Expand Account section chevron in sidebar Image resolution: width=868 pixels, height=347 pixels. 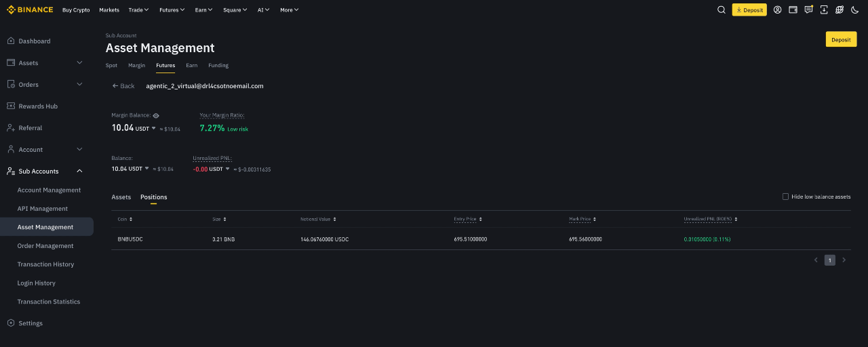click(x=79, y=149)
